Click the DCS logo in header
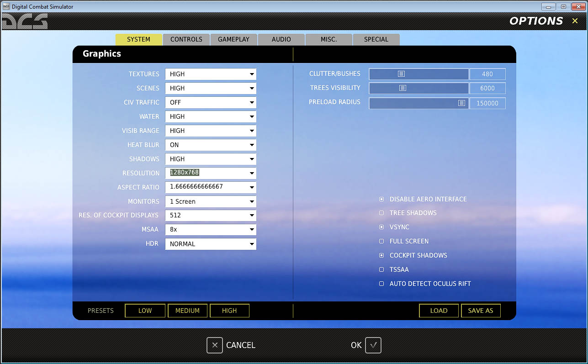Viewport: 588px width, 364px height. [25, 21]
